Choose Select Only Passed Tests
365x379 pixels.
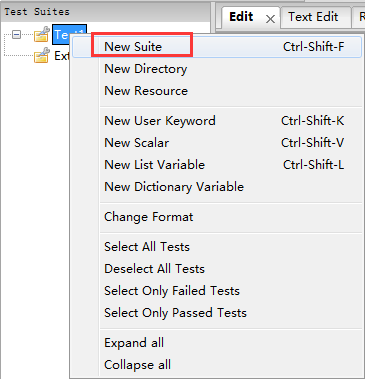click(x=217, y=313)
